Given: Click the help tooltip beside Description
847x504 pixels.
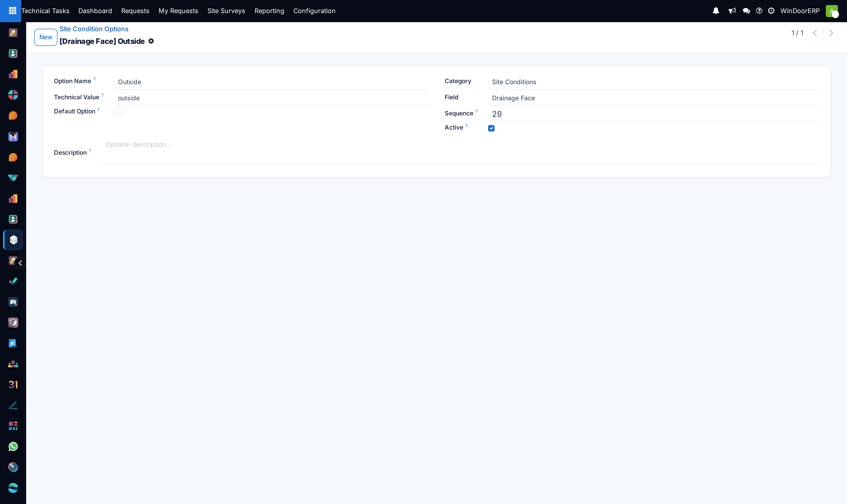Looking at the screenshot, I should [90, 150].
